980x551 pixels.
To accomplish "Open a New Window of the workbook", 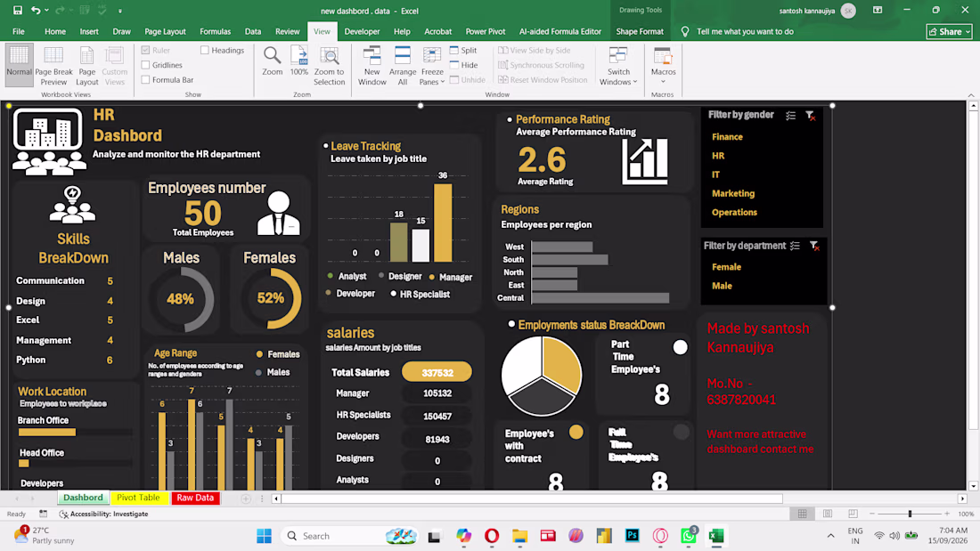I will coord(372,66).
